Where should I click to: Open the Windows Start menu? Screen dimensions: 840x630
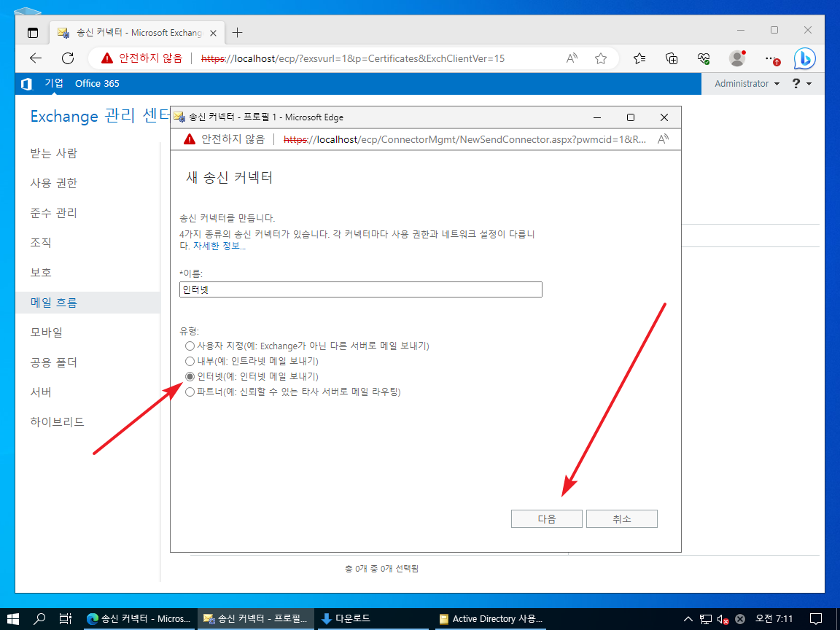tap(12, 619)
